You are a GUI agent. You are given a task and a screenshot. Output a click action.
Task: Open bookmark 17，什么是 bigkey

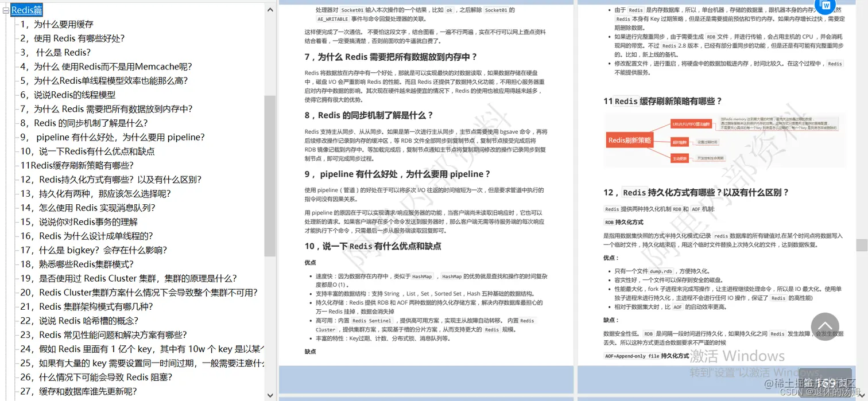pos(94,250)
